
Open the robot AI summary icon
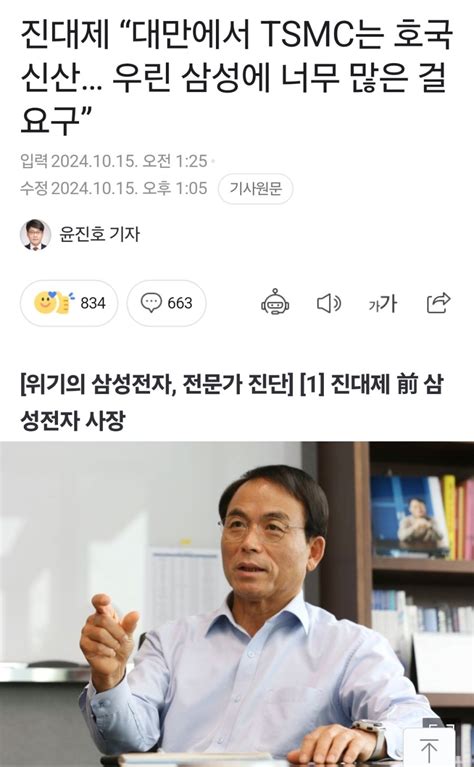click(275, 303)
